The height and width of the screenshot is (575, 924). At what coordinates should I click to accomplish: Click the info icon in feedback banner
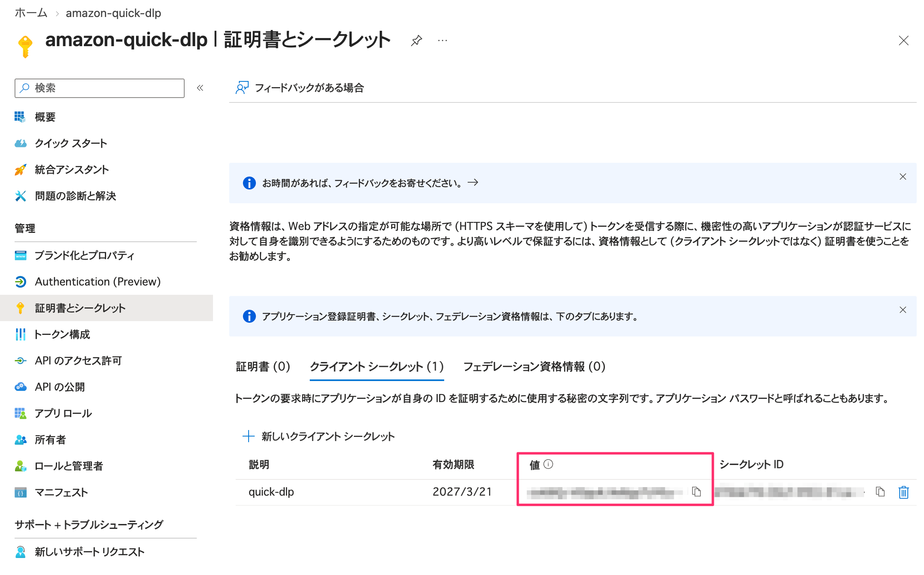click(249, 183)
